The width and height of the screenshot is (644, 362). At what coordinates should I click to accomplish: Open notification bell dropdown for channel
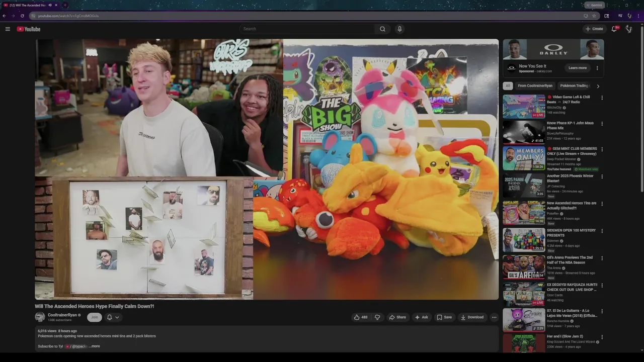[x=113, y=317]
